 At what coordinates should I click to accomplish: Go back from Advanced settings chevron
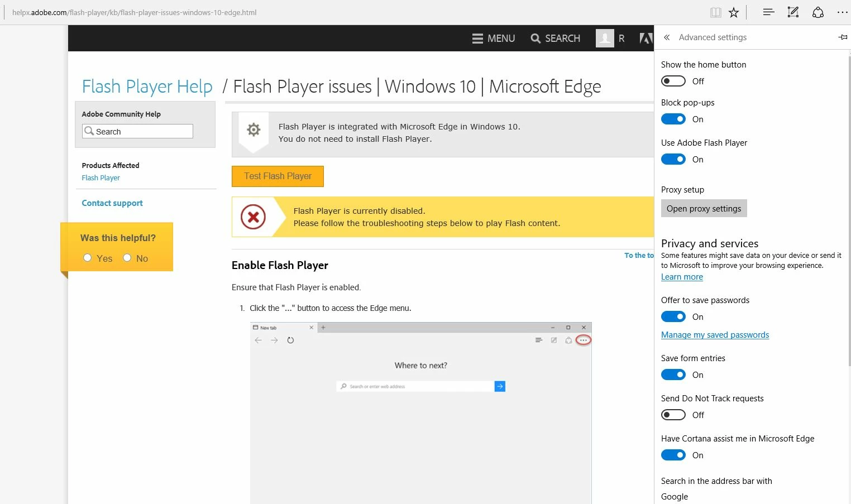click(x=667, y=37)
